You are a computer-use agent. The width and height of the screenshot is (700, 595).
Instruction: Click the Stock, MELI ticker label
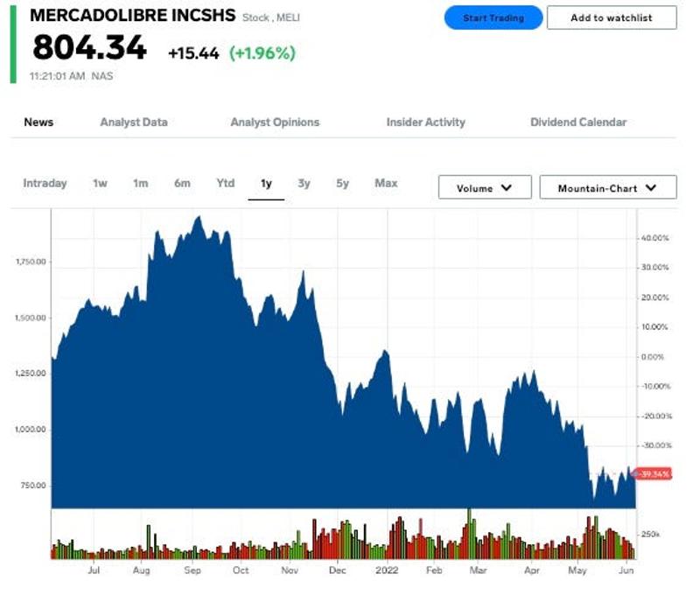pyautogui.click(x=271, y=17)
